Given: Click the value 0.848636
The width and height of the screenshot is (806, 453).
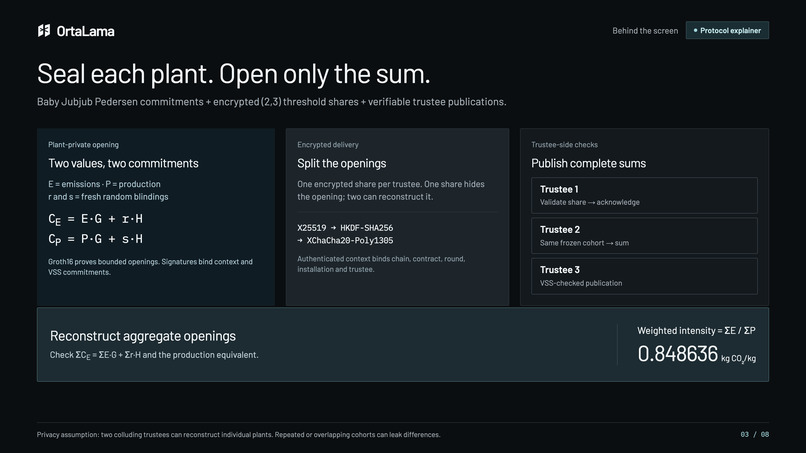Looking at the screenshot, I should (677, 354).
